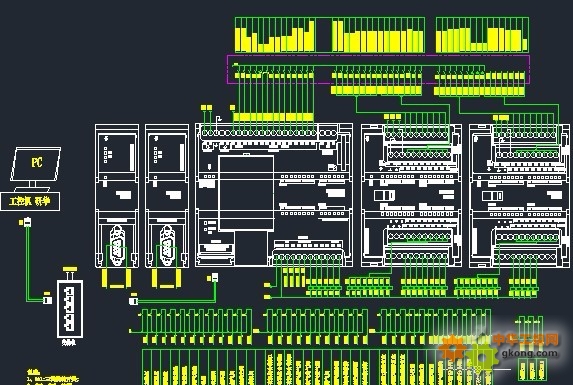Select the rightmost expansion I/O module
The width and height of the screenshot is (573, 385).
(519, 195)
